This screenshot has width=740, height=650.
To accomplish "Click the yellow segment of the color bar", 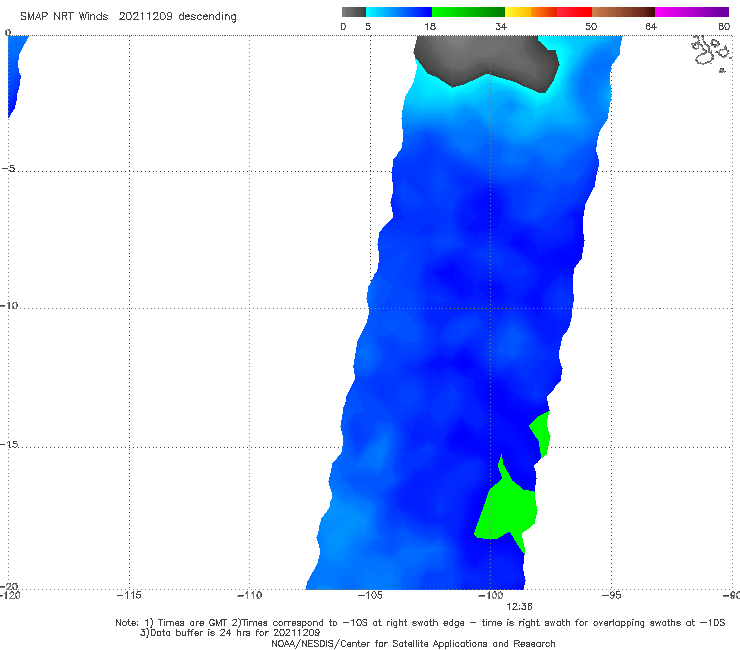I will point(518,12).
